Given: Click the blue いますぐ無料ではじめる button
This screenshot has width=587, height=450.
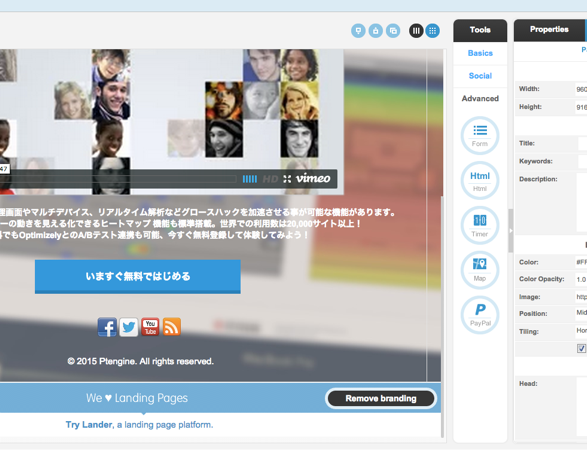Looking at the screenshot, I should coord(138,277).
